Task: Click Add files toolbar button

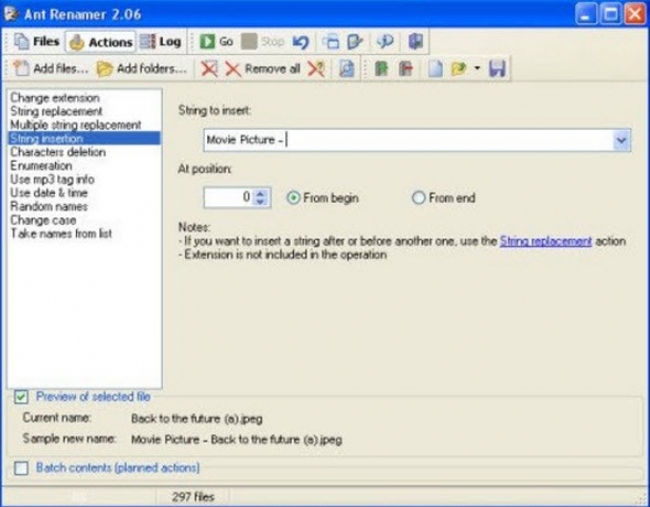Action: coord(48,69)
